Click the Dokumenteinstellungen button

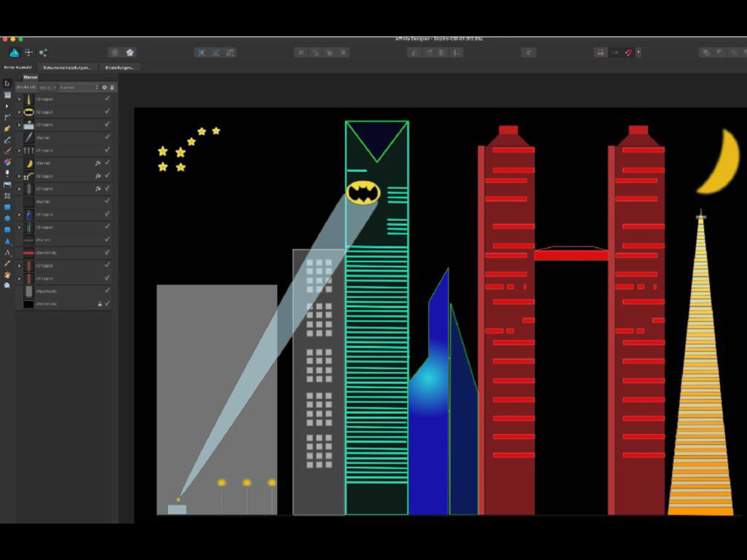(66, 68)
